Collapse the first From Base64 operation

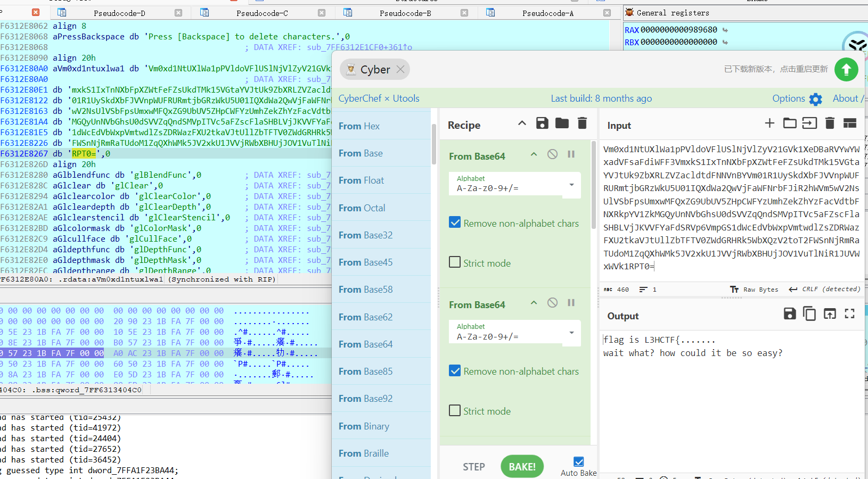(534, 154)
